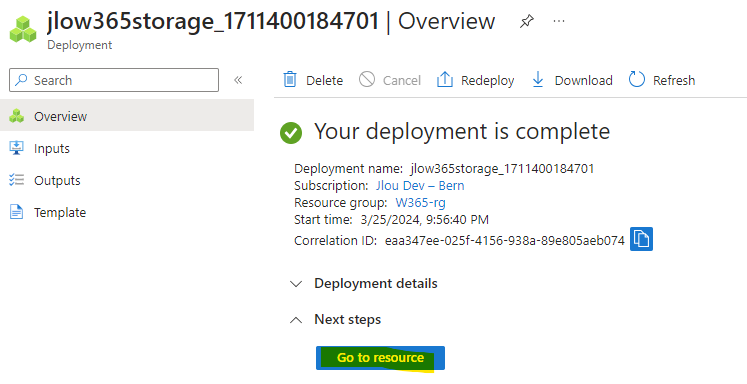Open the ellipsis more options menu
Image resolution: width=747 pixels, height=384 pixels.
coord(559,21)
